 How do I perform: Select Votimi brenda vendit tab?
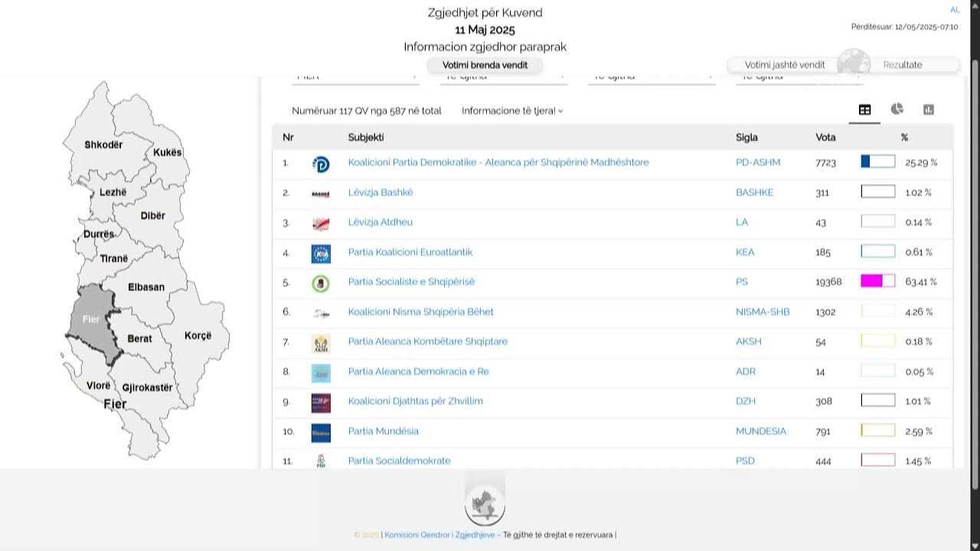click(x=485, y=65)
